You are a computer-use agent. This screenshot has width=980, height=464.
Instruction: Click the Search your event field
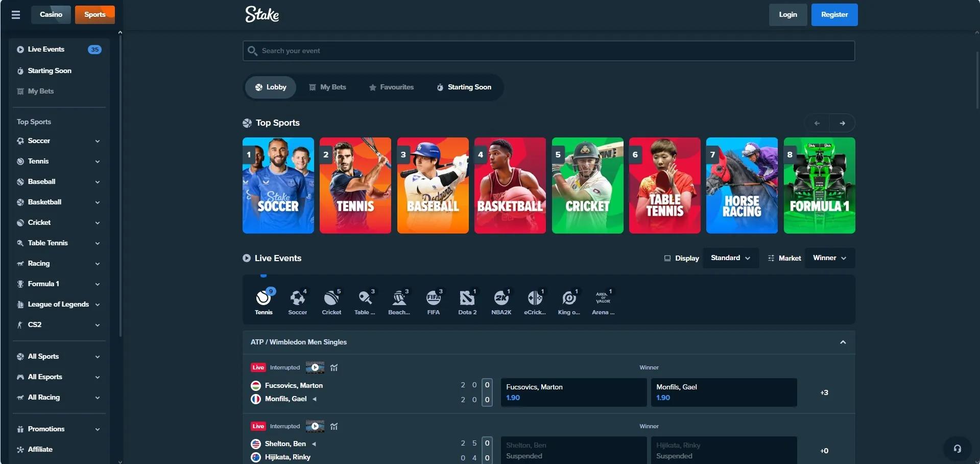pyautogui.click(x=548, y=51)
